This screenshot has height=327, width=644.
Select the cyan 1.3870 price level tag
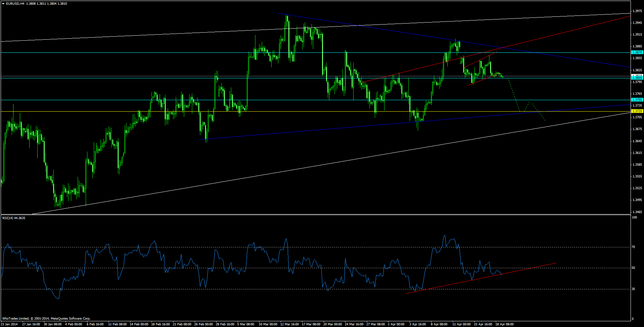pyautogui.click(x=637, y=52)
